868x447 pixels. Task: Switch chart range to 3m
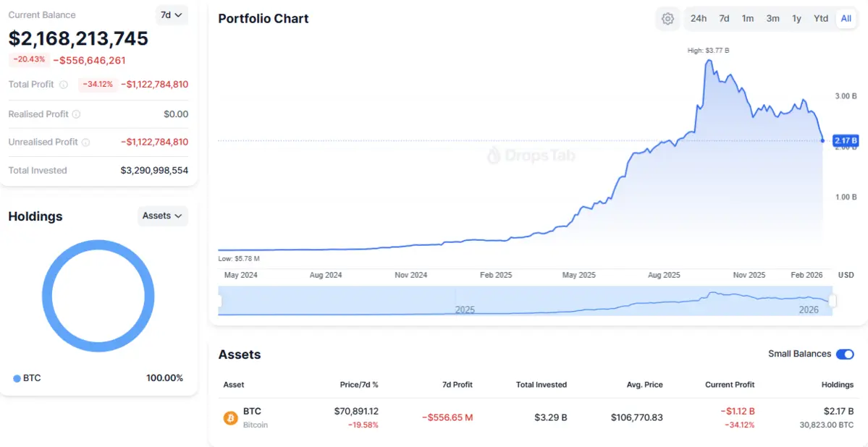coord(772,19)
